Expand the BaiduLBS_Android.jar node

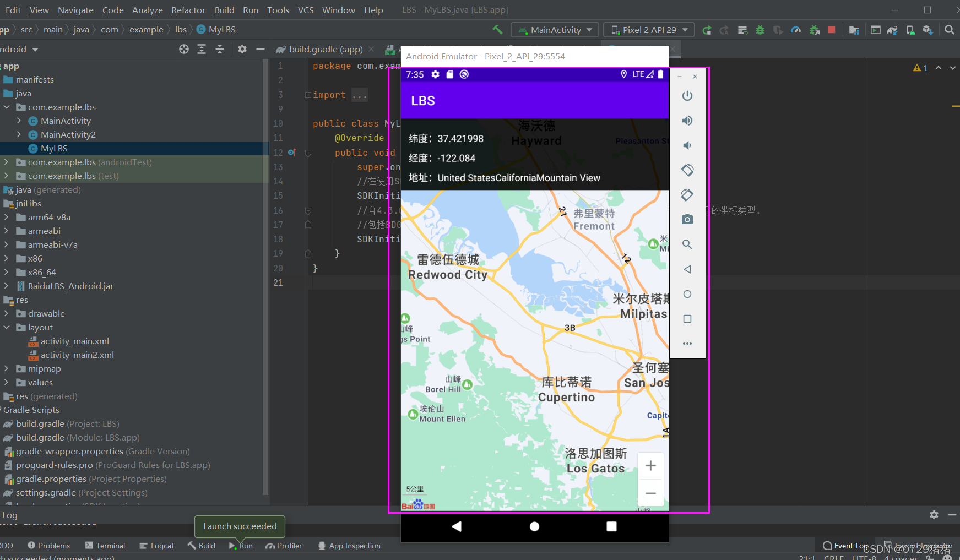pos(7,286)
